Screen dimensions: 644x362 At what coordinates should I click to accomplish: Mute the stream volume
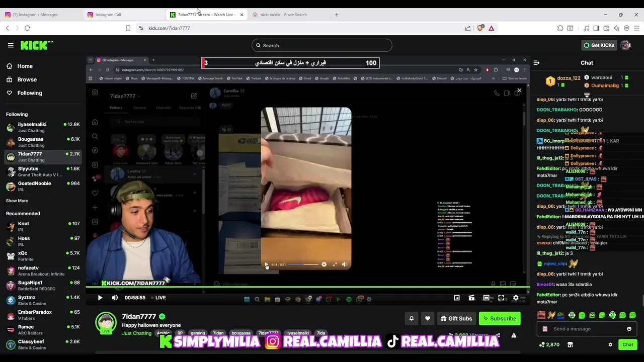point(115,298)
